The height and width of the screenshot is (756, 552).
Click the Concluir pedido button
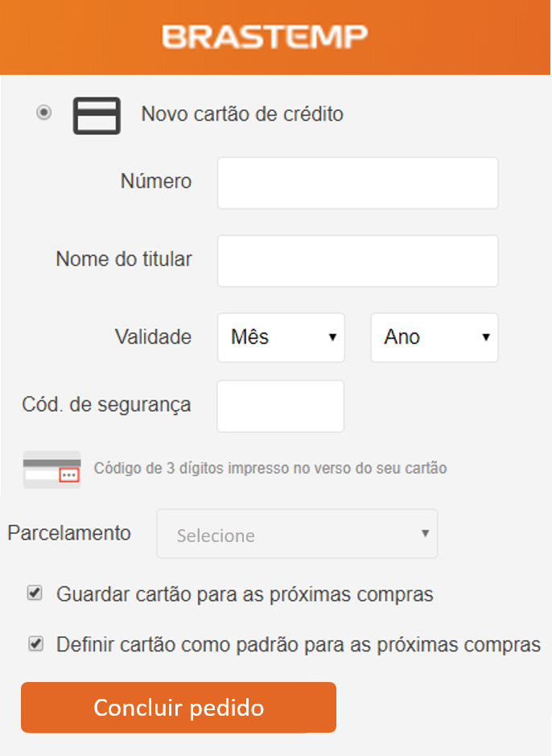pos(179,707)
